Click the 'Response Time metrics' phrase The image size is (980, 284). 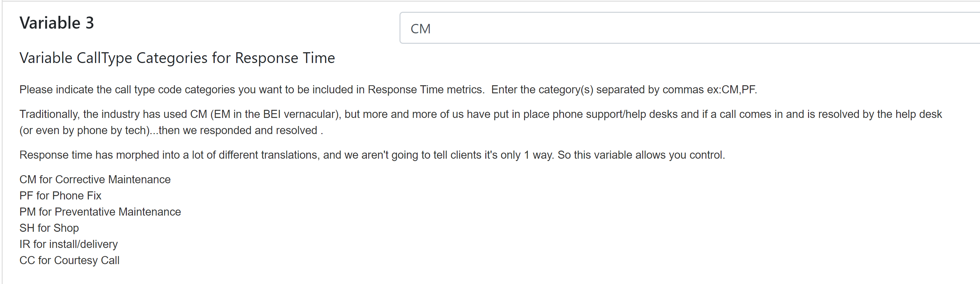pos(425,90)
